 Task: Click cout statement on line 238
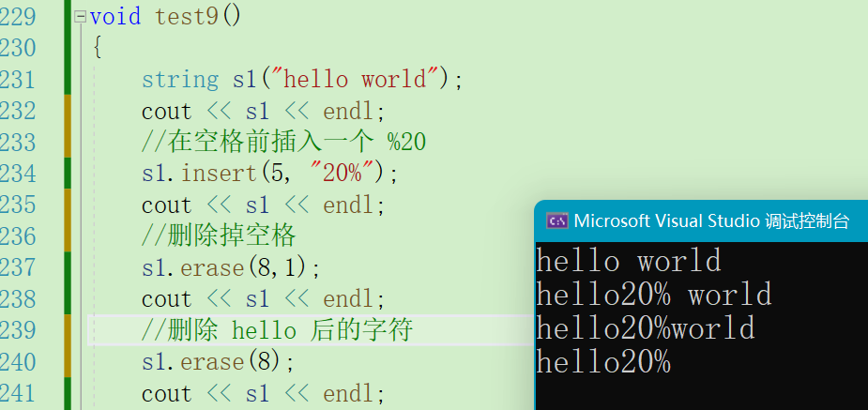(264, 298)
